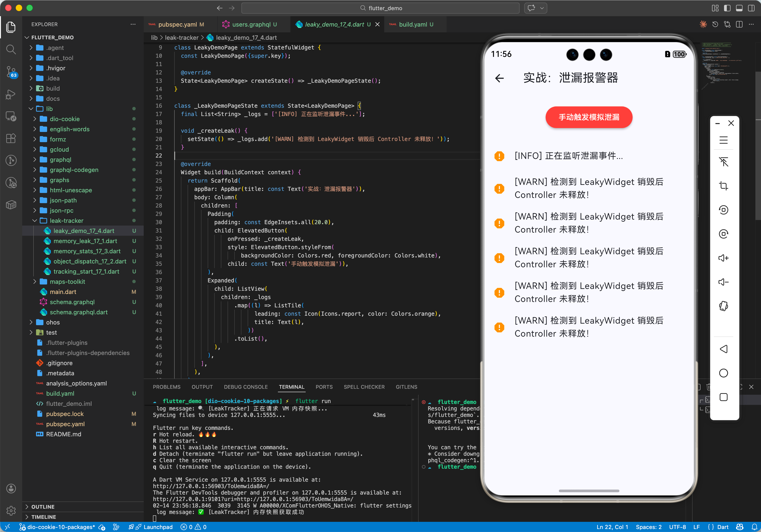
Task: Open Run and Debug view
Action: click(x=11, y=94)
